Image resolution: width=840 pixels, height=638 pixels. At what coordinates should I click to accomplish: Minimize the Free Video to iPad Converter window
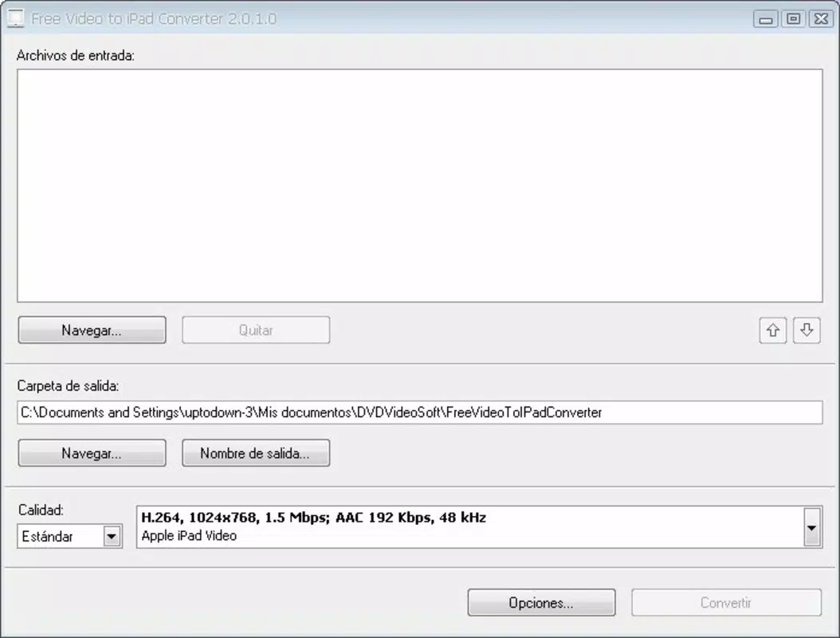click(x=766, y=19)
